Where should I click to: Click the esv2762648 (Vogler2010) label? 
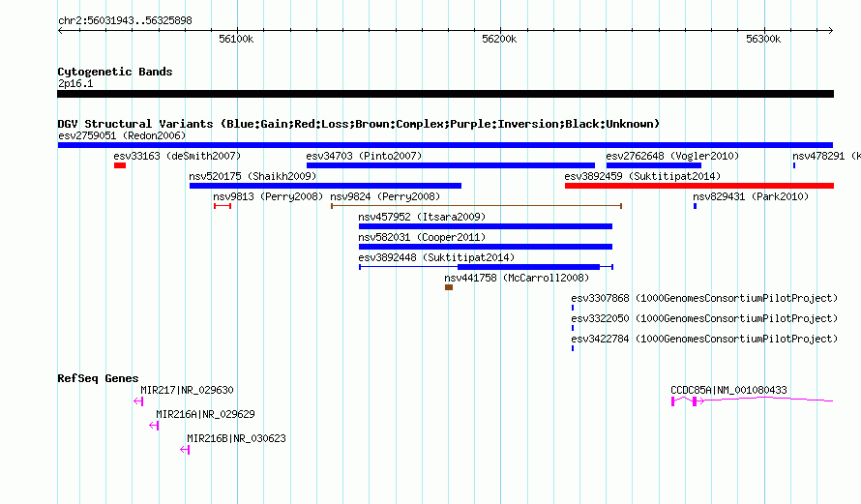[x=672, y=156]
